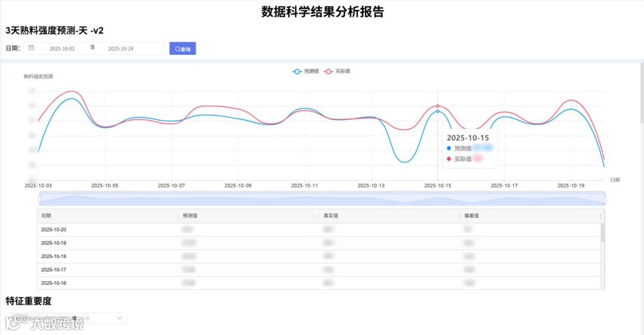
Task: Click x-axis label 2025-10-19
Action: pos(571,186)
